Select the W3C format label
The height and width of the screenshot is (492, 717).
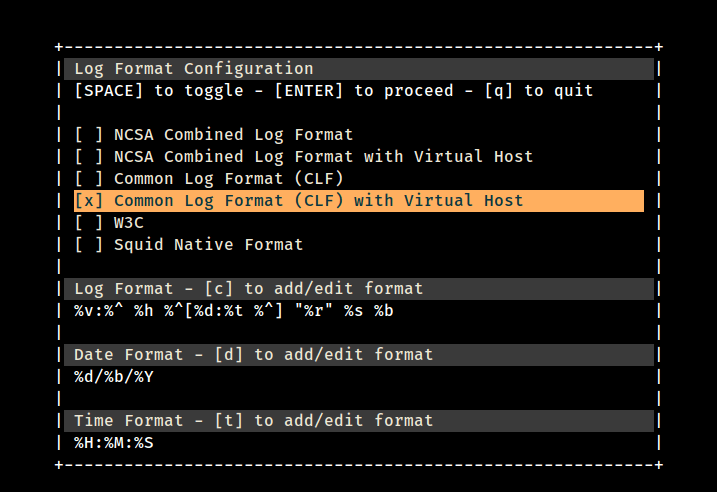(x=129, y=223)
